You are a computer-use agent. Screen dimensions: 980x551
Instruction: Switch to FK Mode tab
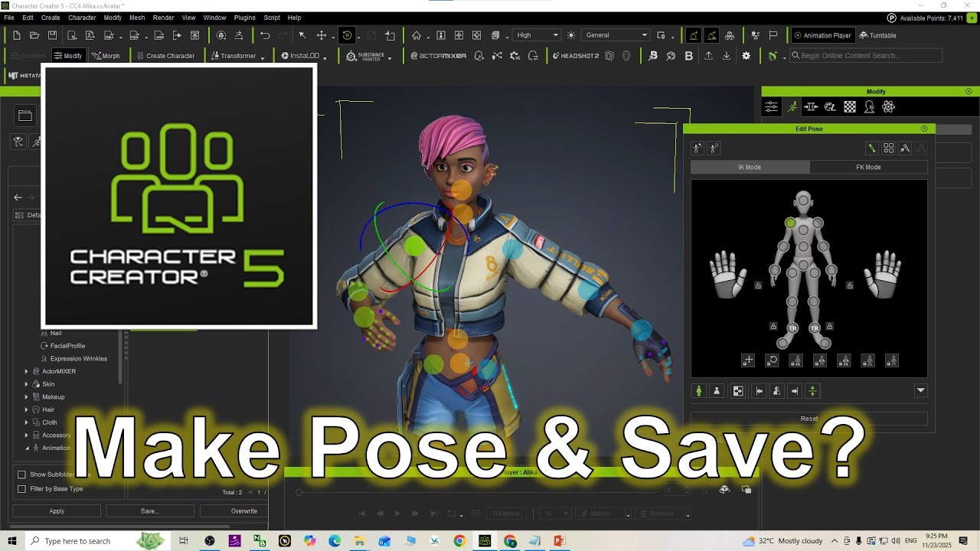pyautogui.click(x=868, y=167)
